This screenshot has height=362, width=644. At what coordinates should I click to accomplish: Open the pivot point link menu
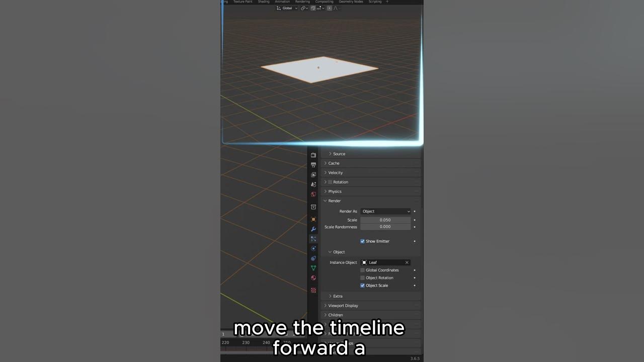304,8
